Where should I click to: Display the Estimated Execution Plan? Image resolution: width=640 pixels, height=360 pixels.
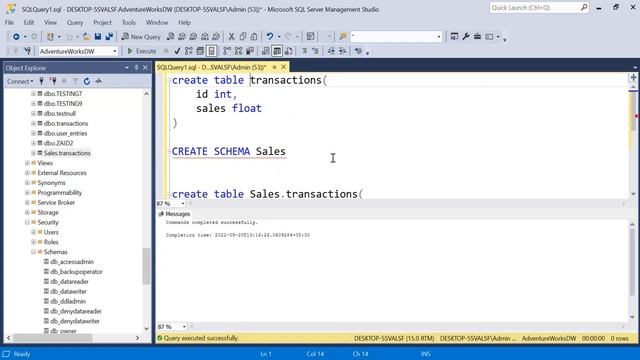pos(189,51)
